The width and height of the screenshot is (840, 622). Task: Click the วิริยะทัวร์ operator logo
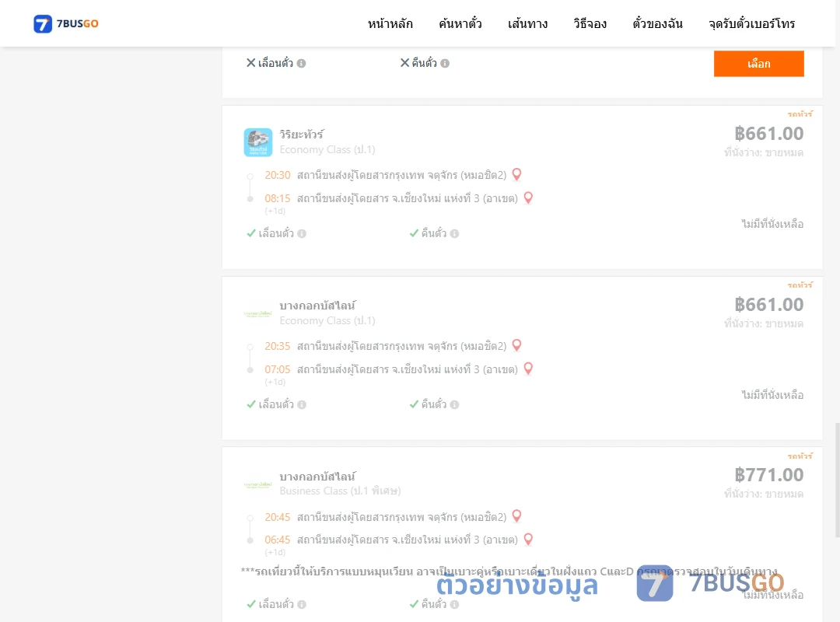point(258,142)
